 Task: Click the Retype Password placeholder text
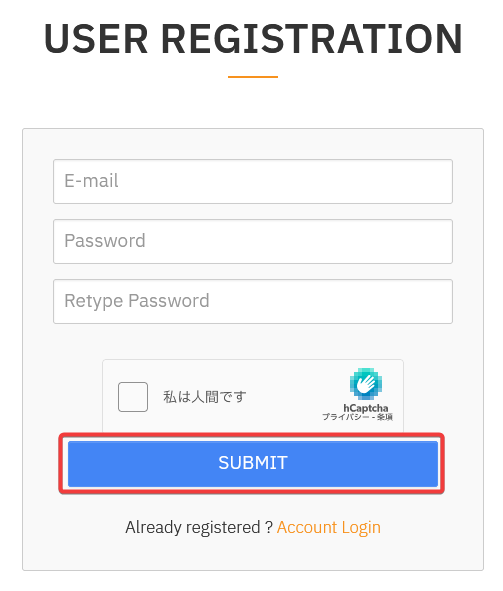(x=137, y=301)
